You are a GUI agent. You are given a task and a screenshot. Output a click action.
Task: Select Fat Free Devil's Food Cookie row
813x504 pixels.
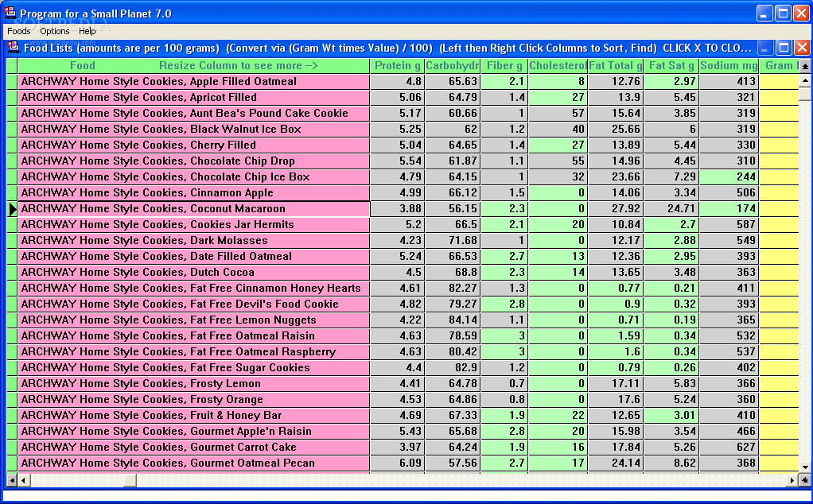coord(193,304)
